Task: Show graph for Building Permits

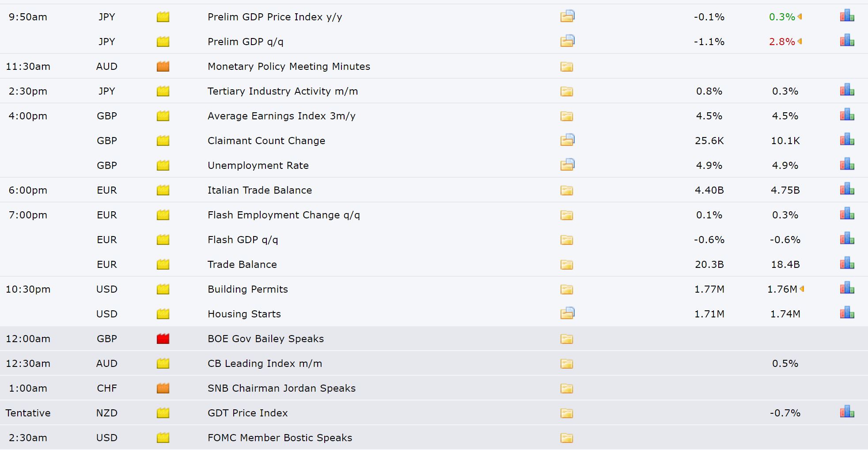Action: 847,288
